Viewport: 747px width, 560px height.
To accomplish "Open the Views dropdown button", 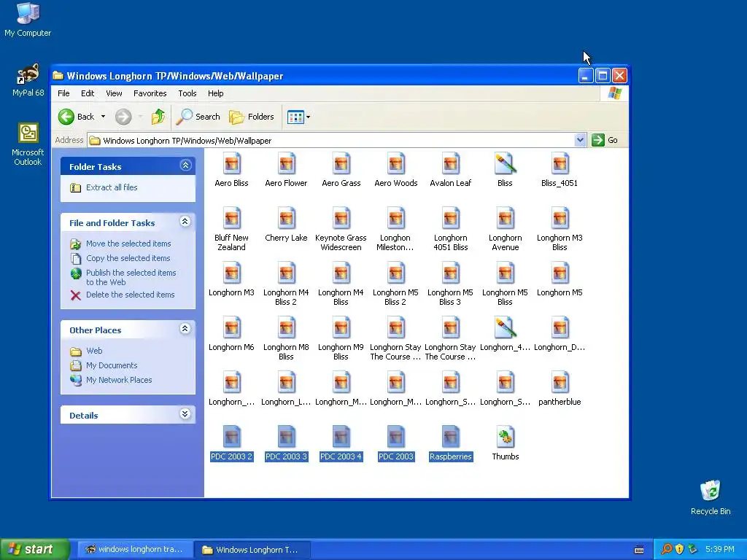I will coord(298,117).
